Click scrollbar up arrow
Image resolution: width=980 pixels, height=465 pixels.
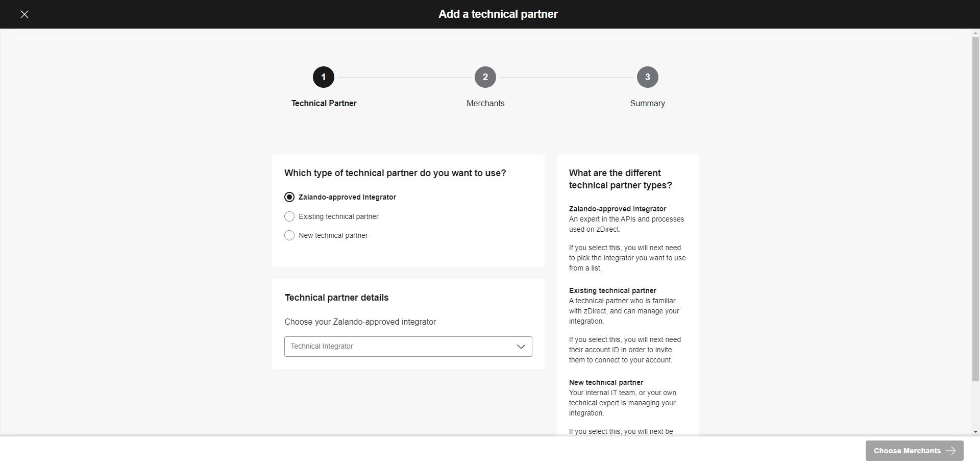975,33
